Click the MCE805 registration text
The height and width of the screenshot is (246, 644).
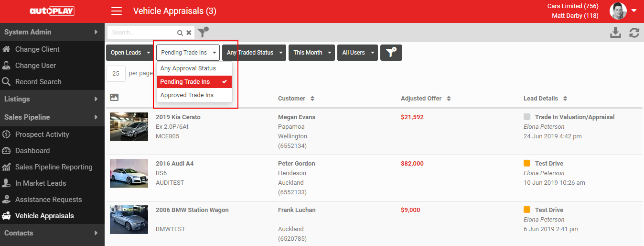pos(166,136)
